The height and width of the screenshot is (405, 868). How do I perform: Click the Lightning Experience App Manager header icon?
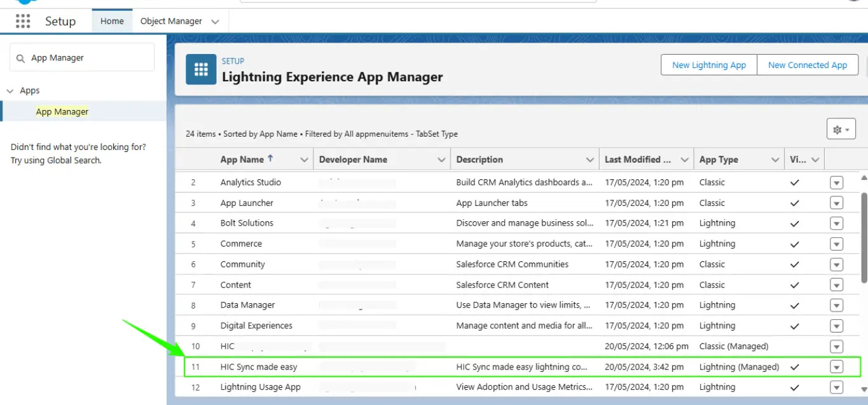tap(201, 69)
